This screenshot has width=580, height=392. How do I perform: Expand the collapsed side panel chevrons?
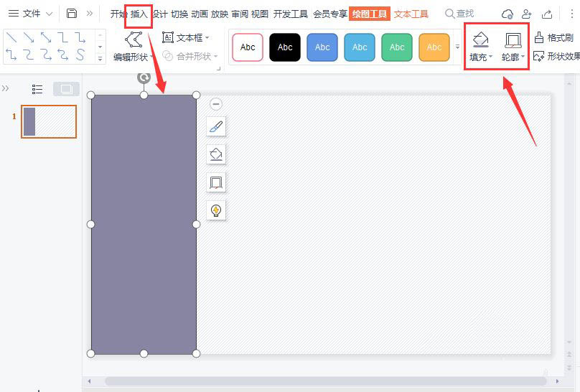(x=5, y=88)
